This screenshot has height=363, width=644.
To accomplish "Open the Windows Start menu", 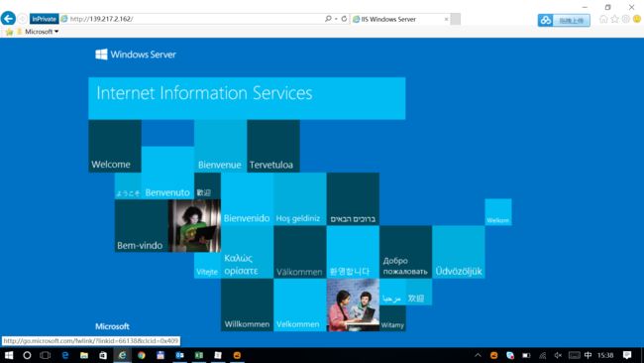I will coord(8,355).
